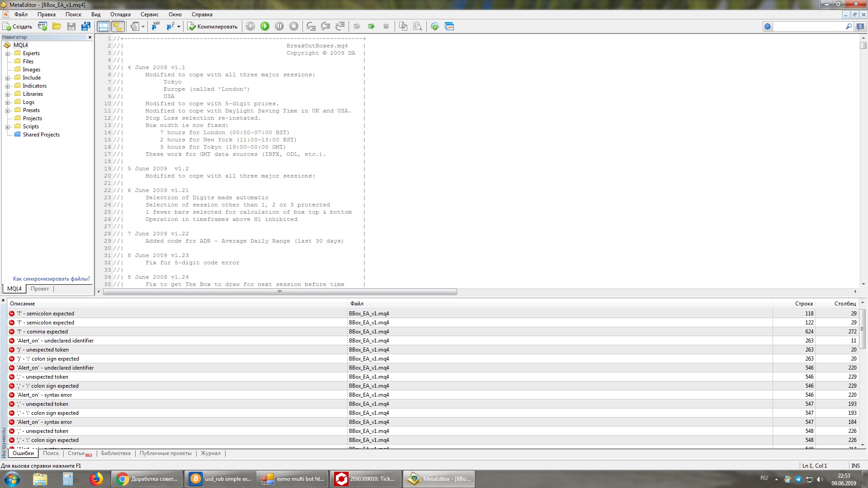Screen dimensions: 868x488
Task: Click the restart debugging icon
Action: (250, 26)
